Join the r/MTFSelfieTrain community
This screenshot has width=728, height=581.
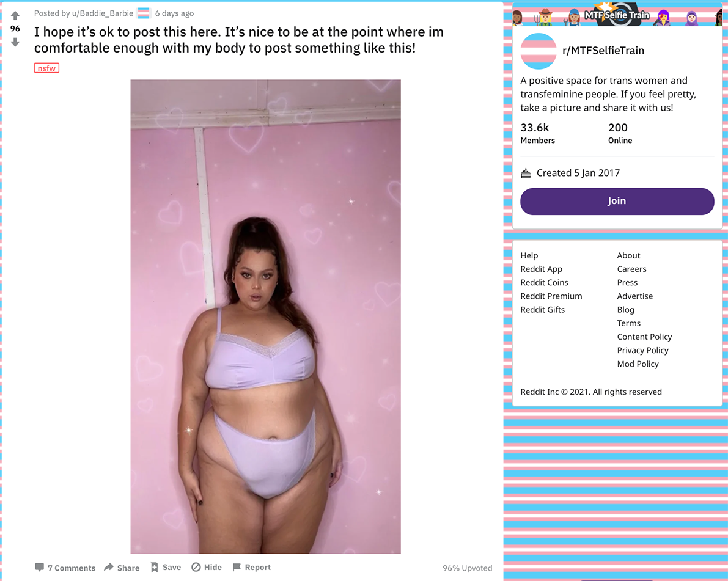[x=617, y=201]
